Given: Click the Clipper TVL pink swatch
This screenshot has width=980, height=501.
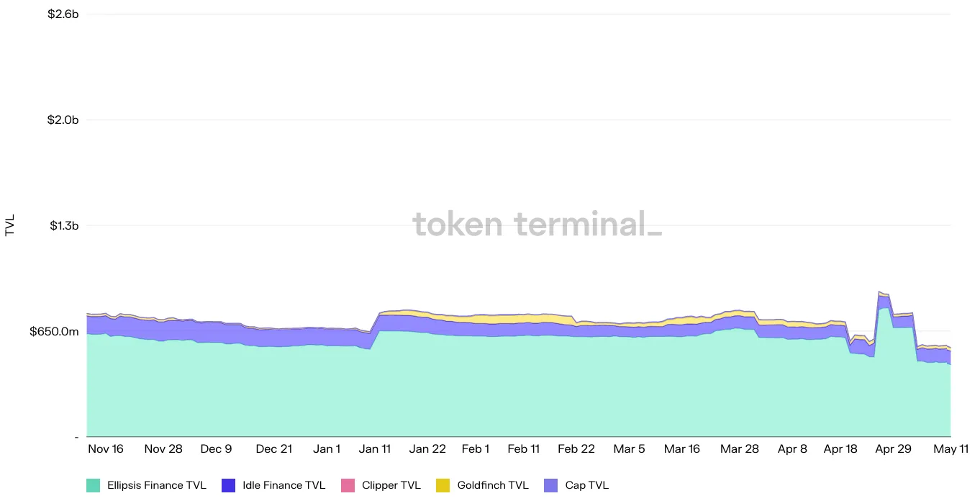Looking at the screenshot, I should (348, 486).
